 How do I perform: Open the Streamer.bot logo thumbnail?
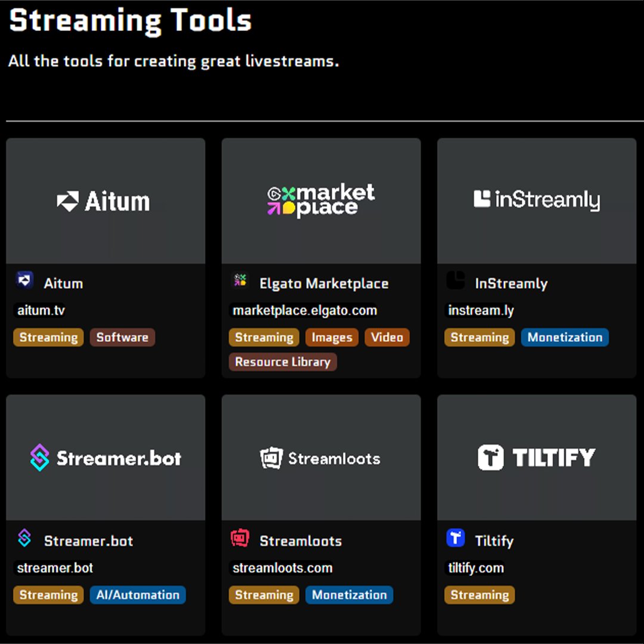click(106, 457)
